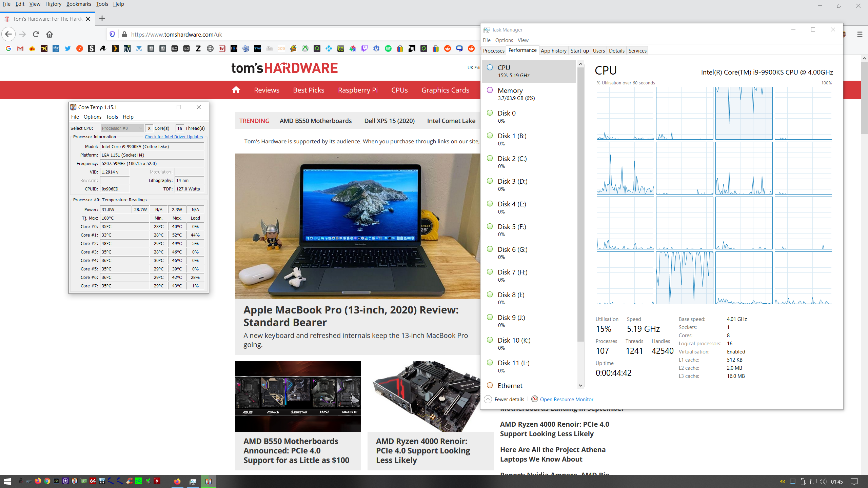Open Graphics Cards nav link

click(x=445, y=90)
